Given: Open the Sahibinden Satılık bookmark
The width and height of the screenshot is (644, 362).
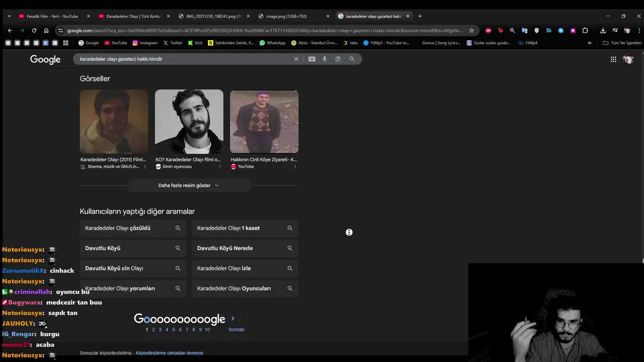Looking at the screenshot, I should [231, 43].
